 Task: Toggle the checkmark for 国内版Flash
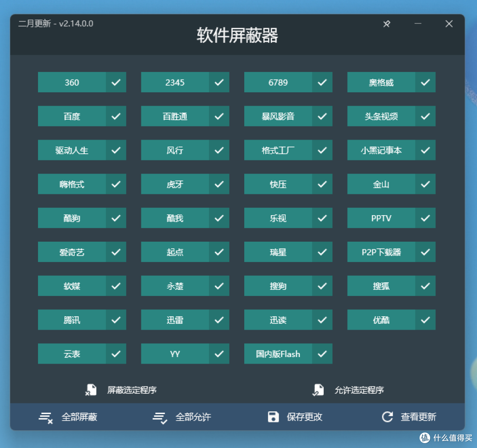click(322, 354)
